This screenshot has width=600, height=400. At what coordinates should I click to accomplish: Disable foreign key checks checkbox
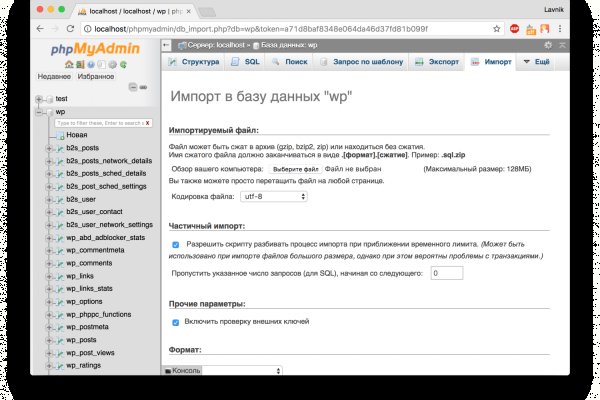pos(176,322)
